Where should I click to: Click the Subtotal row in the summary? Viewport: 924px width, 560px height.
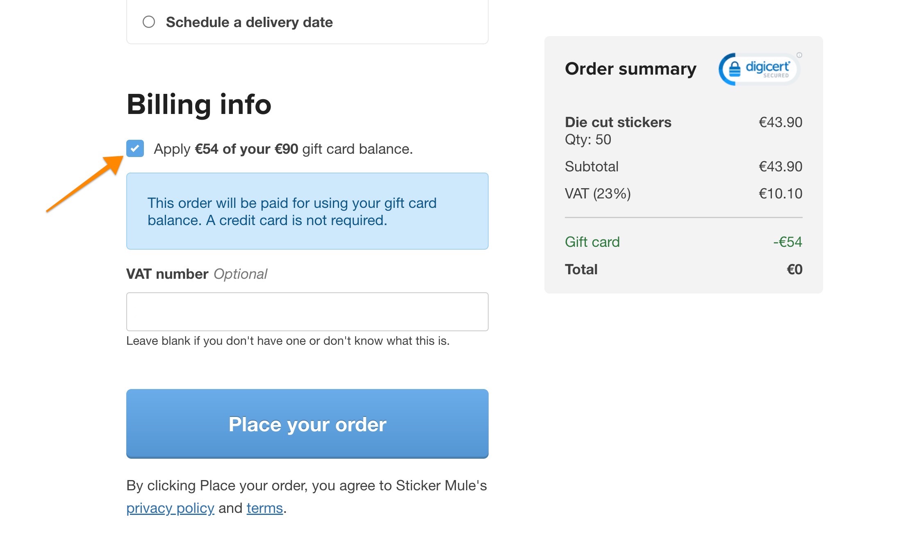pos(591,166)
